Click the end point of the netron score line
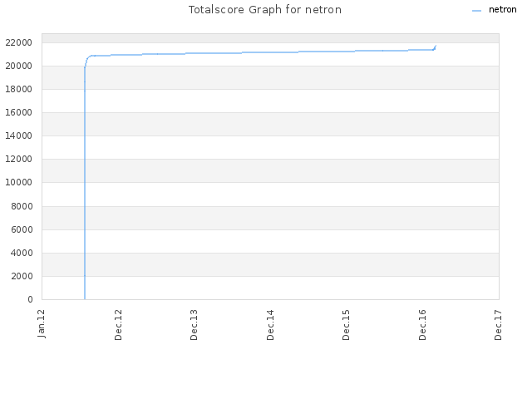 (436, 46)
